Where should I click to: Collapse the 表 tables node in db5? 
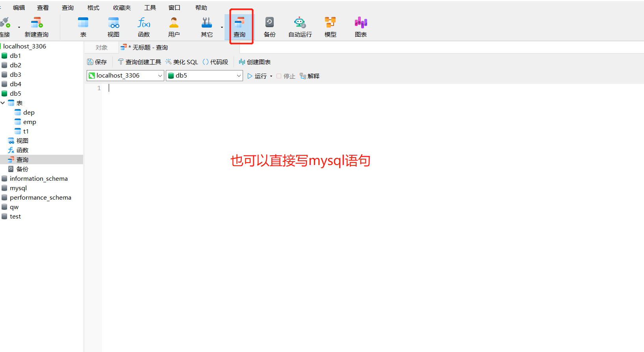point(3,103)
